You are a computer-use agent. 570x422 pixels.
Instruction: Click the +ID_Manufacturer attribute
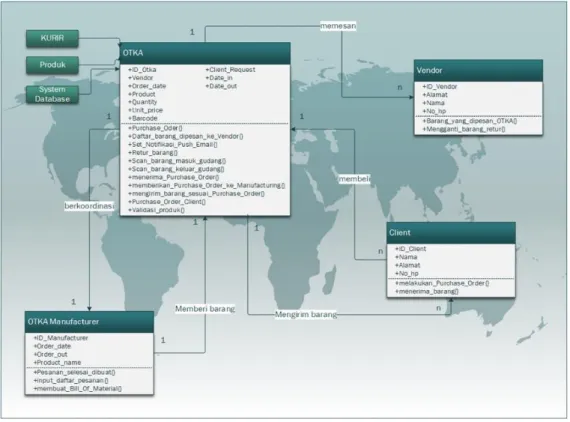click(x=61, y=338)
